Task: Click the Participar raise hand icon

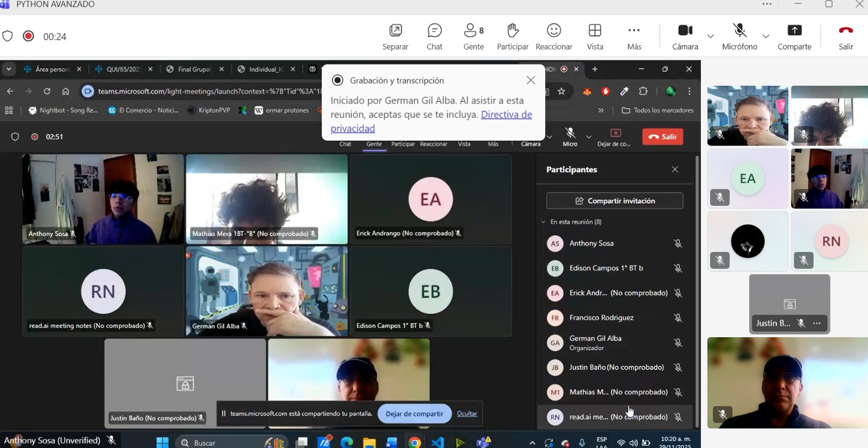Action: [x=513, y=30]
